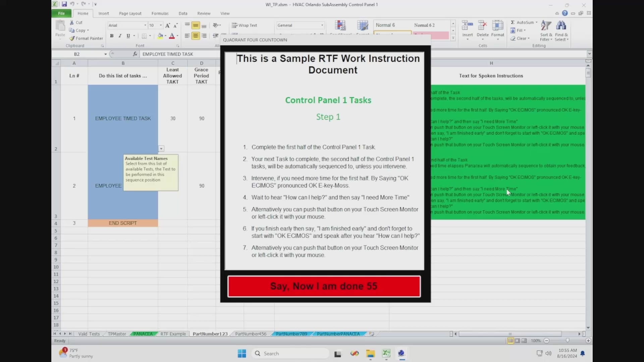This screenshot has width=644, height=362.
Task: Align text right in cell
Action: (x=204, y=36)
